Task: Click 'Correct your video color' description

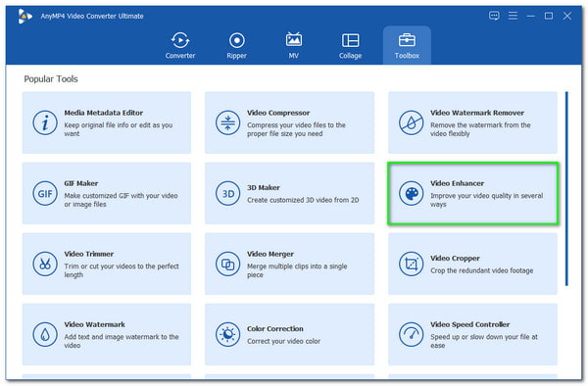Action: 283,341
